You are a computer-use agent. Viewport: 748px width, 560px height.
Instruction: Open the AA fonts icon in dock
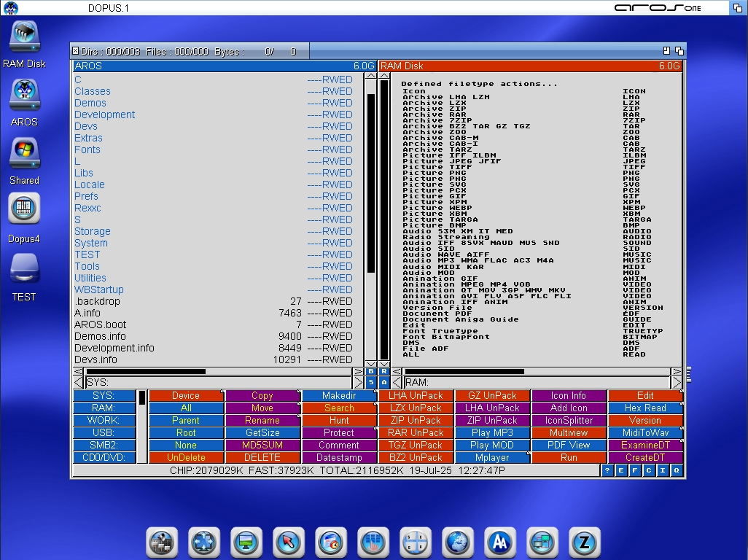coord(500,542)
